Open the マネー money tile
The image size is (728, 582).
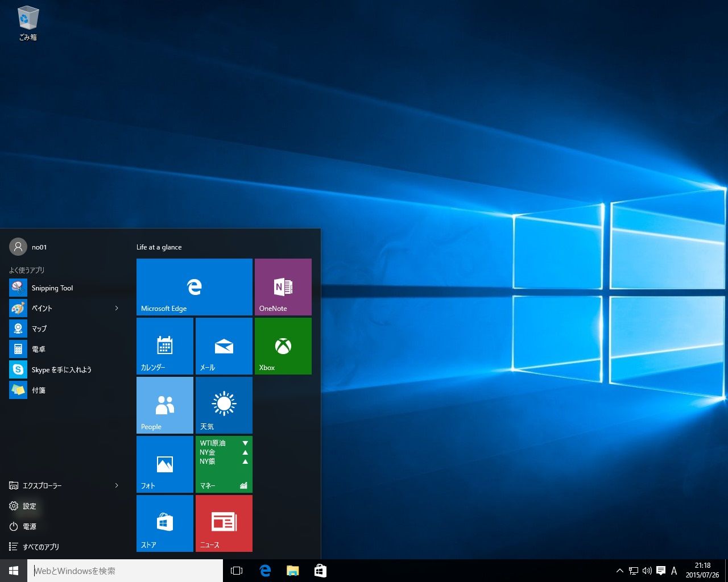(224, 464)
